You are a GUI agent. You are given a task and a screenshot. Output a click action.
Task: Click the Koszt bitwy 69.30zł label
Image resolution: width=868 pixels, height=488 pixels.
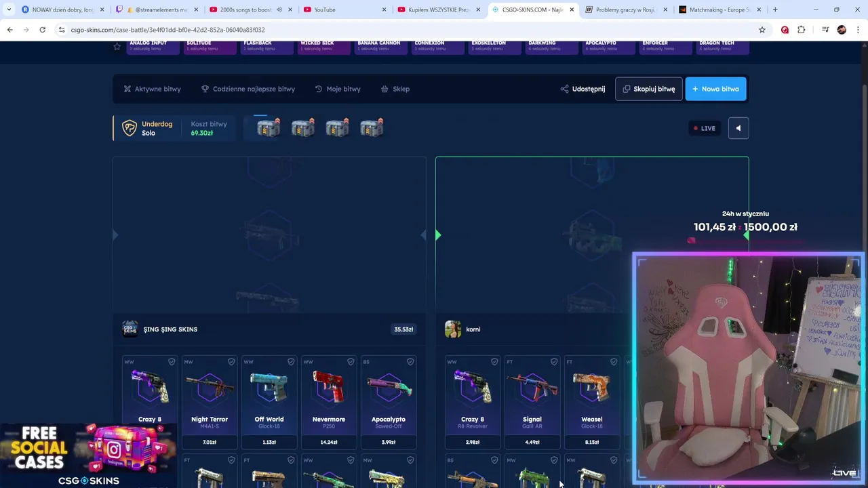pos(209,128)
